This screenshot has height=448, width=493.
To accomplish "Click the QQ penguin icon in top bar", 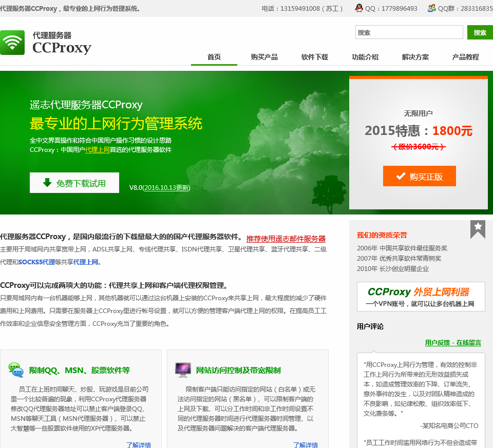I will [x=359, y=8].
